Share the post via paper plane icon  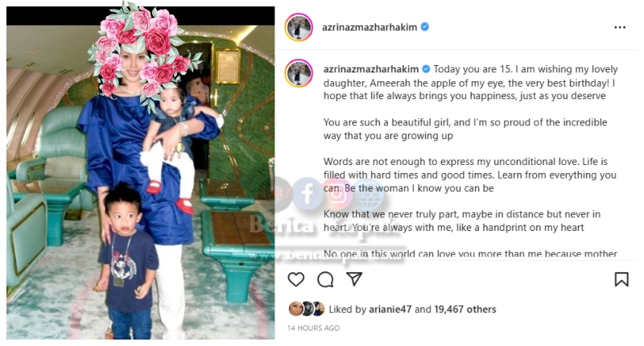[x=354, y=278]
